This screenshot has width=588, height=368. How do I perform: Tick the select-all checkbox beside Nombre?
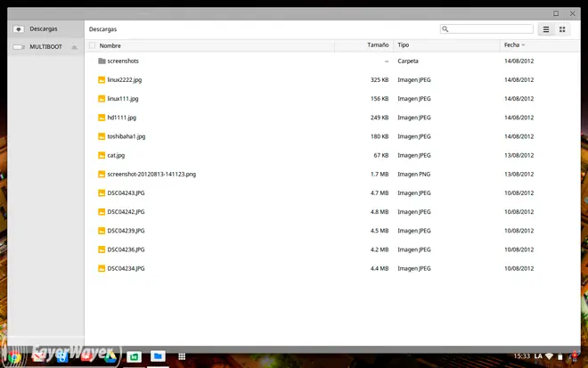(x=92, y=45)
